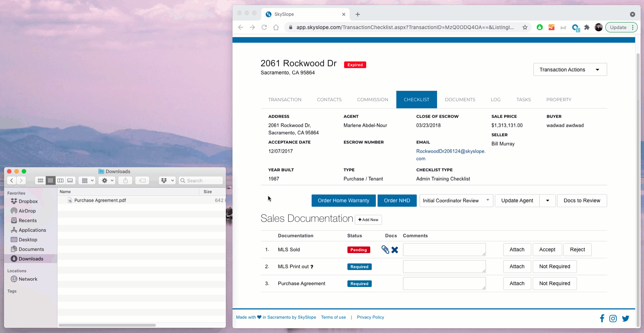Reload the SkySlope page
Image resolution: width=644 pixels, height=333 pixels.
click(264, 27)
